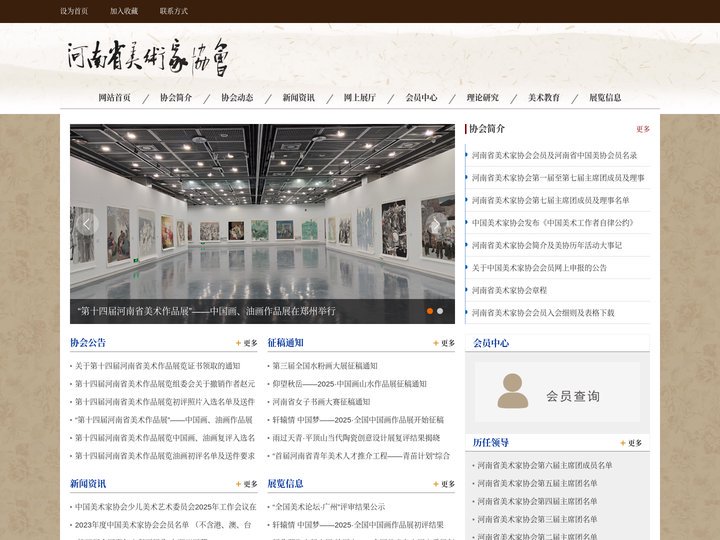720x540 pixels.
Task: Open 轩辕情 中国梦——2025·全国中国画作品展初评结果
Action: pos(358,525)
